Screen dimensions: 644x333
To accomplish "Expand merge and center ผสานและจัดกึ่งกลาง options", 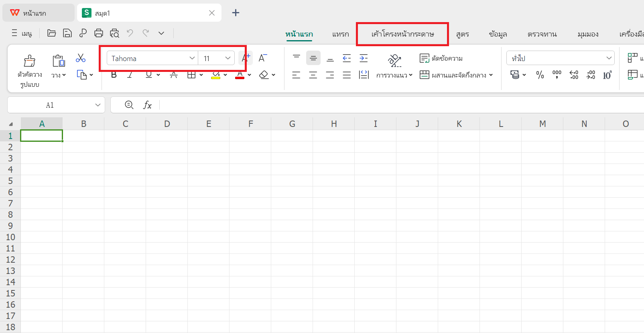I will [491, 75].
